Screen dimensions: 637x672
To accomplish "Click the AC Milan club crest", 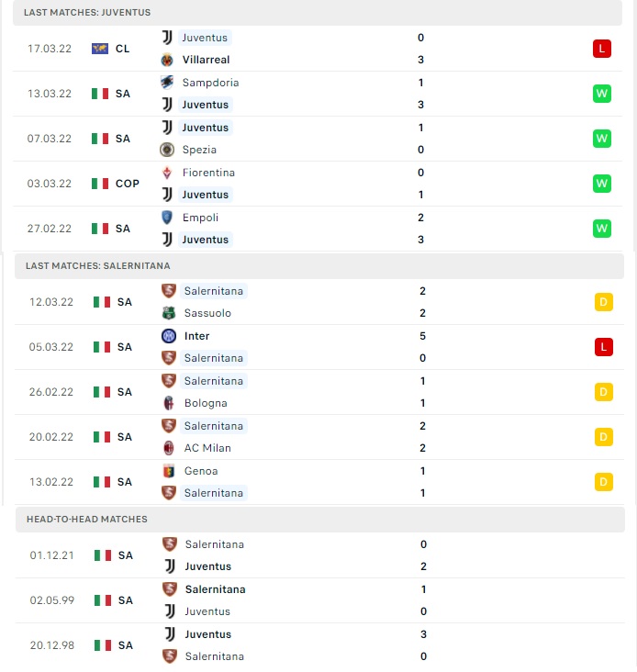I will [x=169, y=448].
